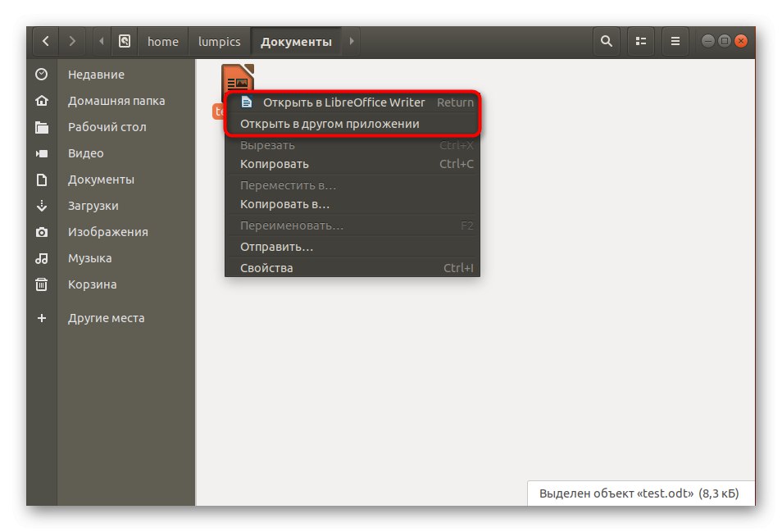This screenshot has width=782, height=532.
Task: Open the search icon in the toolbar
Action: (x=606, y=41)
